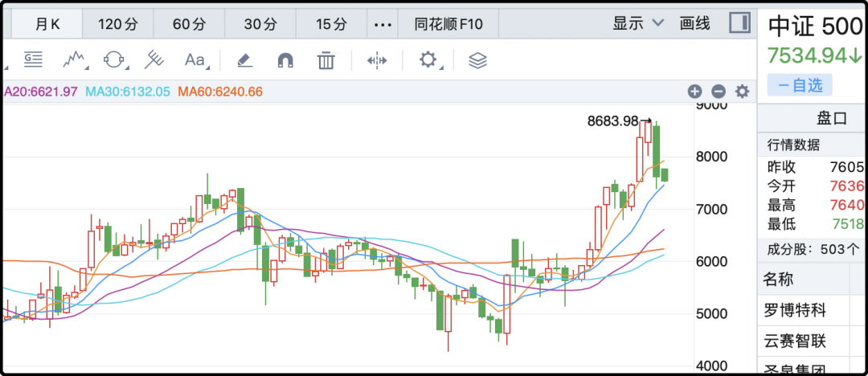This screenshot has width=868, height=376.
Task: Select 罗博特科 in constituent list
Action: (795, 309)
